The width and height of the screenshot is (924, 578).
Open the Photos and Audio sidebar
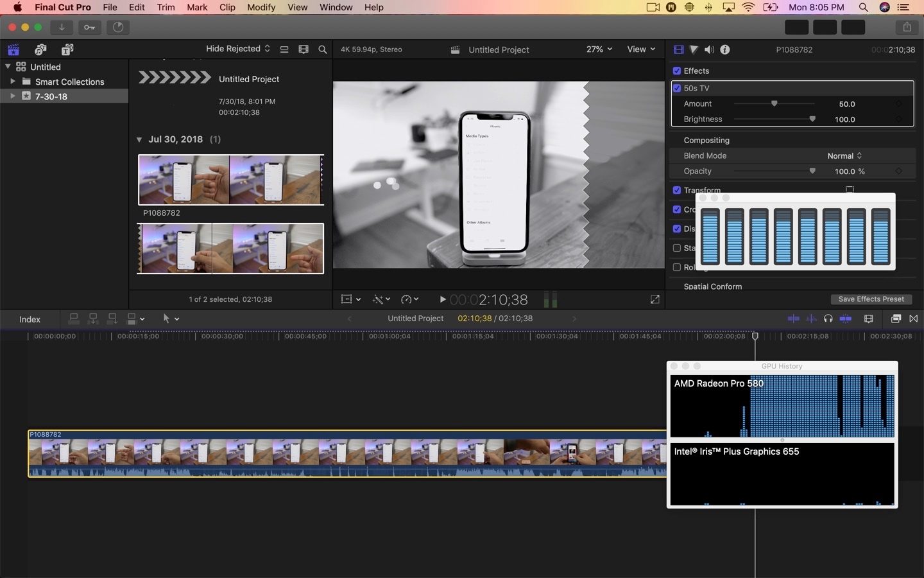click(40, 49)
